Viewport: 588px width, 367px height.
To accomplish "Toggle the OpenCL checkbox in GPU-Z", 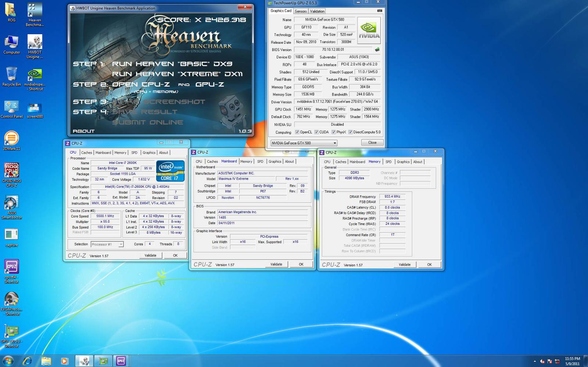I will tap(297, 132).
